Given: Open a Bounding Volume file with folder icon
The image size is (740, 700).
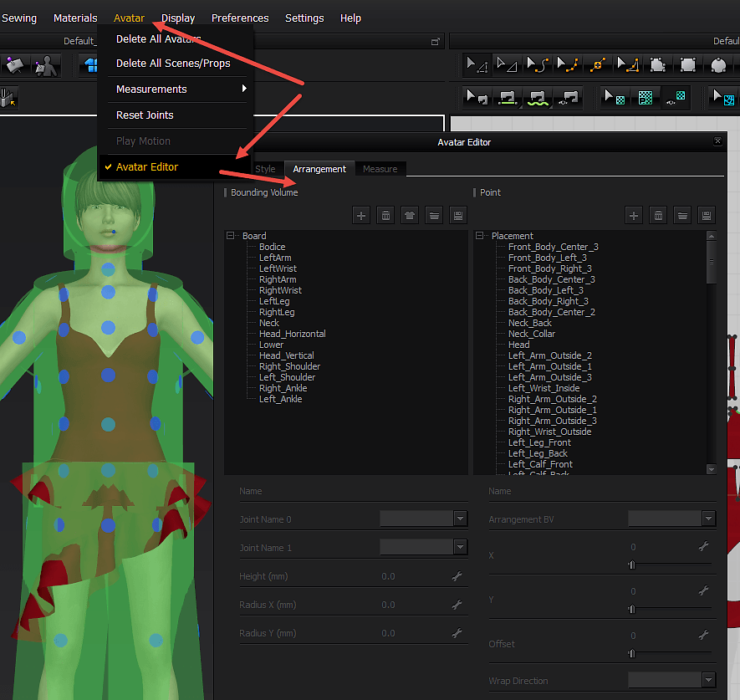Looking at the screenshot, I should coord(434,216).
